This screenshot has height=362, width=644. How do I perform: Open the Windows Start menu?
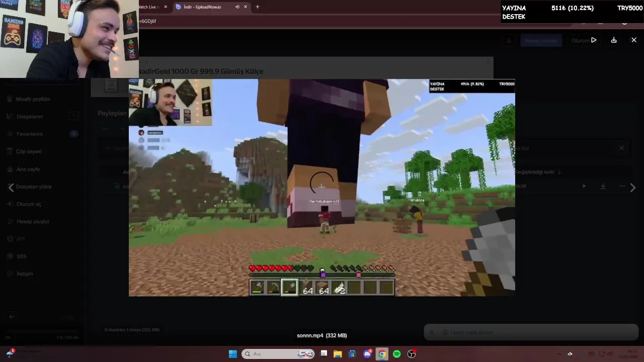coord(233,354)
